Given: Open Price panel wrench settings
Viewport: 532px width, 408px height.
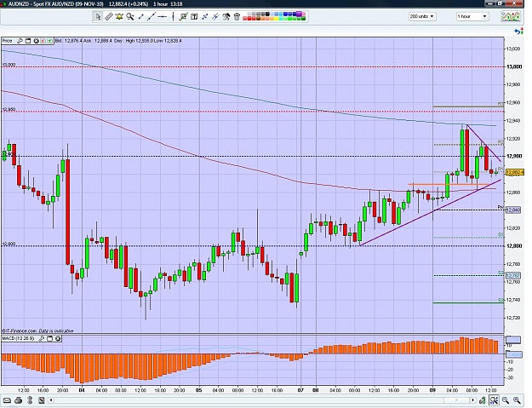Looking at the screenshot, I should pyautogui.click(x=20, y=41).
